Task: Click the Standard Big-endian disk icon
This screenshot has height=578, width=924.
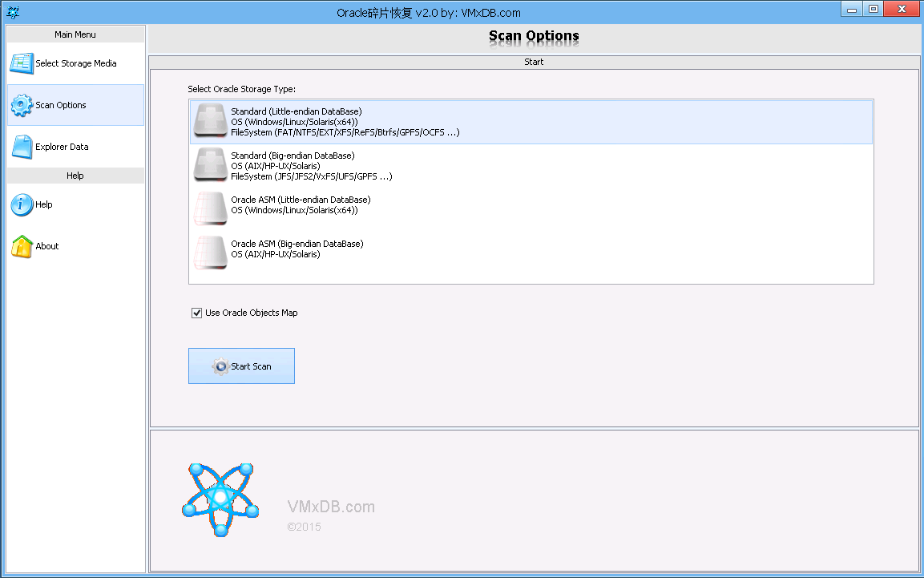Action: [x=211, y=165]
